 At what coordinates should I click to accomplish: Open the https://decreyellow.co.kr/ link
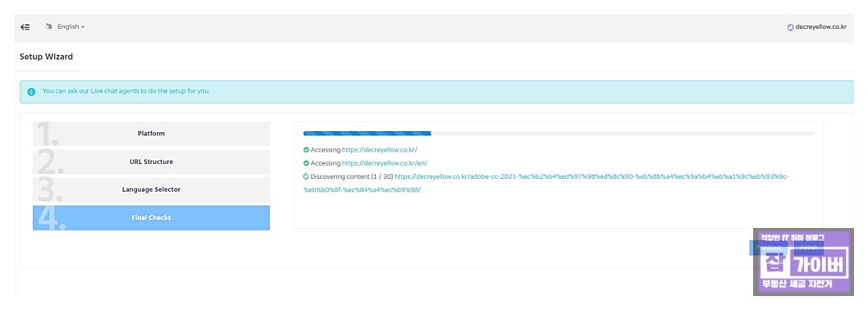click(380, 150)
